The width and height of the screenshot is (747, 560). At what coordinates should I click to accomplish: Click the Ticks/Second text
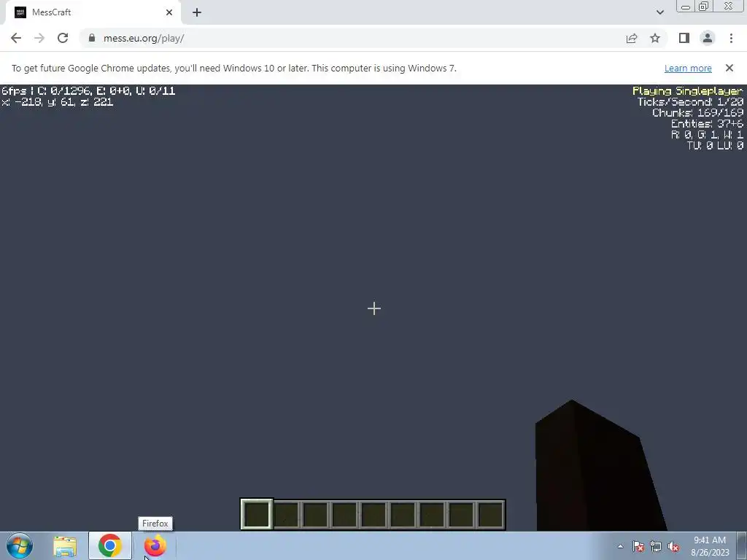click(690, 101)
